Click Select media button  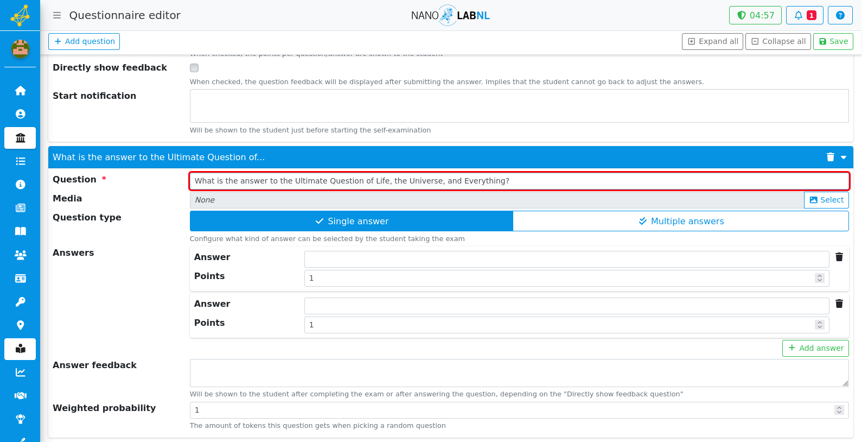[x=826, y=200]
